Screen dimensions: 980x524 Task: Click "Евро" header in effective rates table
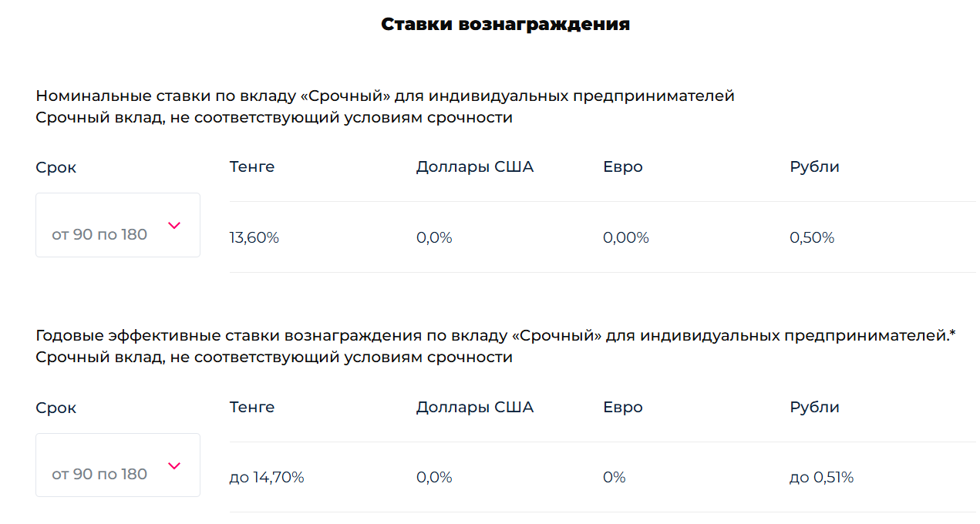(x=622, y=407)
